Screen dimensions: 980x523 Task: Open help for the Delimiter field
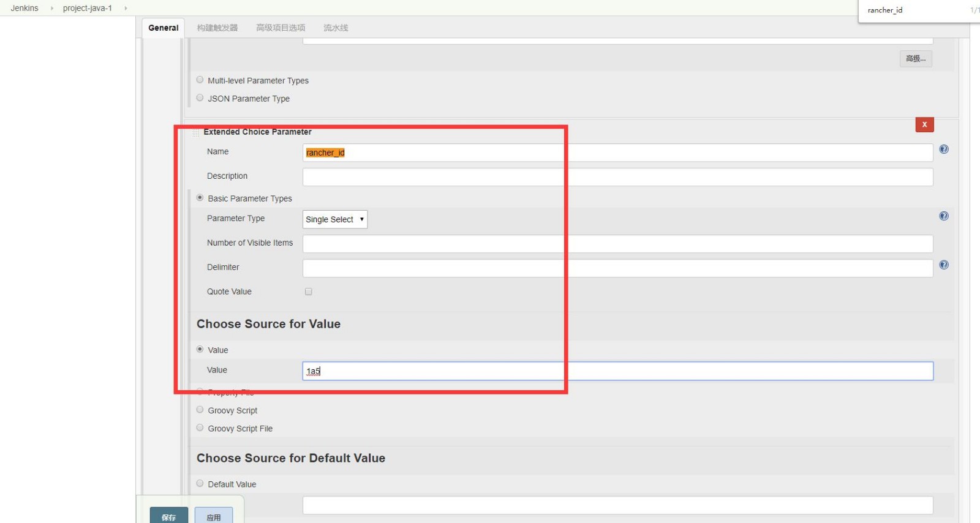pyautogui.click(x=944, y=265)
